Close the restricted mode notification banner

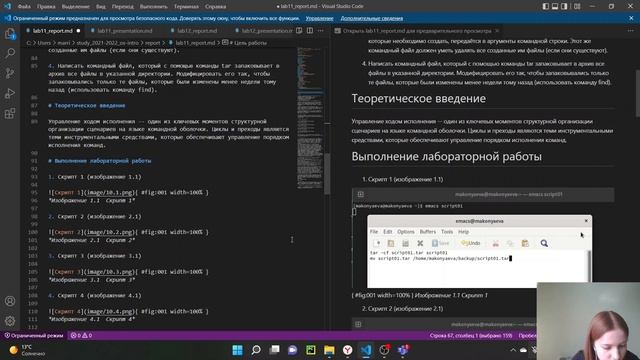631,18
